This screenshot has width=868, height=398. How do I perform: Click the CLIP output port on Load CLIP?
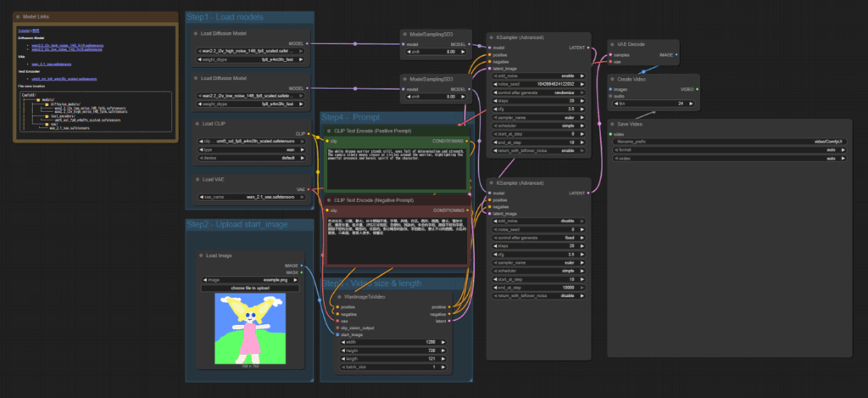click(x=309, y=133)
